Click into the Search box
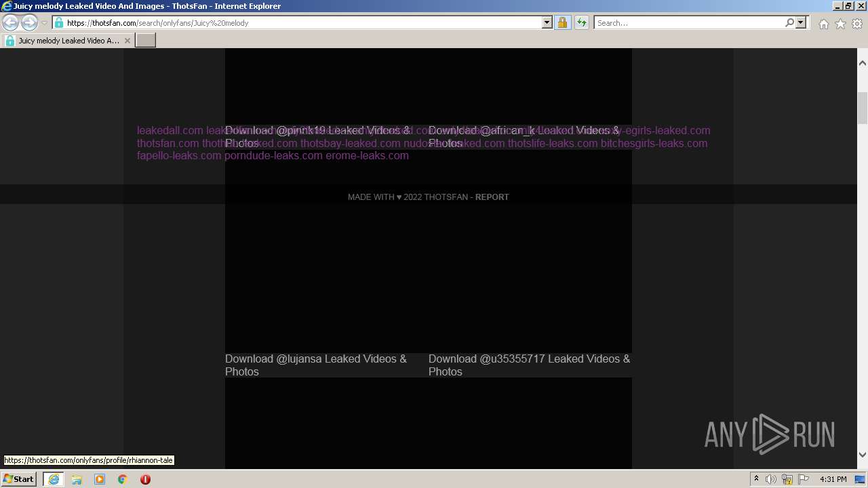The height and width of the screenshot is (488, 868). (689, 22)
